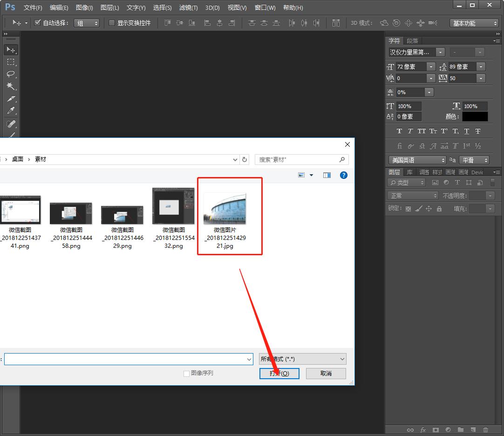The image size is (504, 436).
Task: Click the lock-all padlock icon in Layers
Action: [439, 209]
